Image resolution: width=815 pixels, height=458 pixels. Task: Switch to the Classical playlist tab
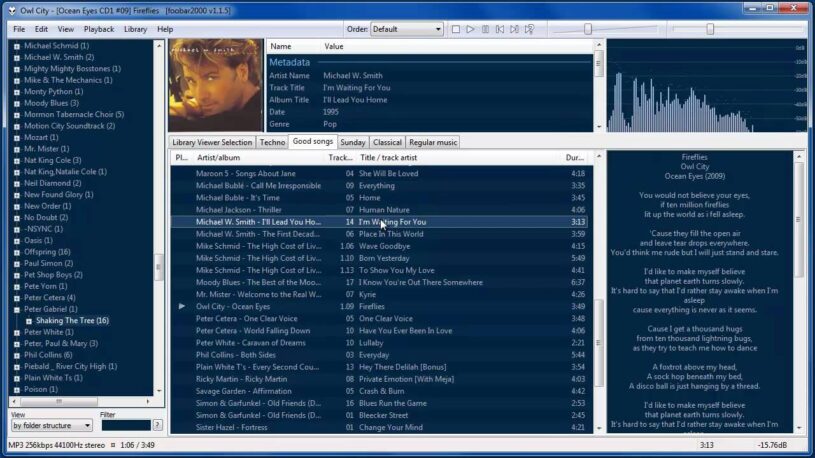pos(387,142)
